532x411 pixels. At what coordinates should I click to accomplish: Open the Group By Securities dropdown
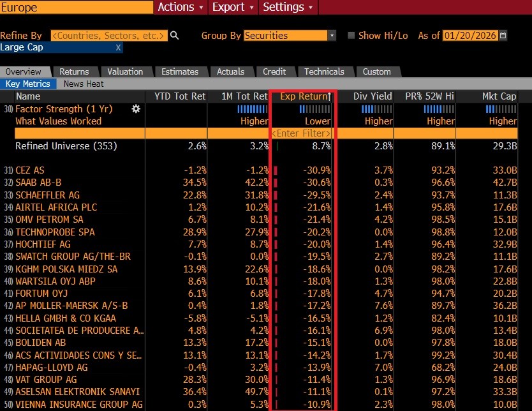[290, 36]
